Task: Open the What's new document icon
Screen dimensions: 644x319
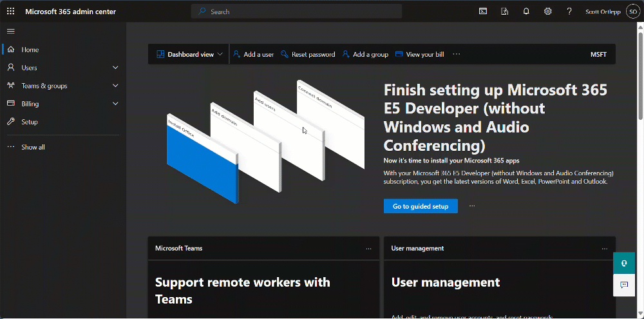Action: 505,12
